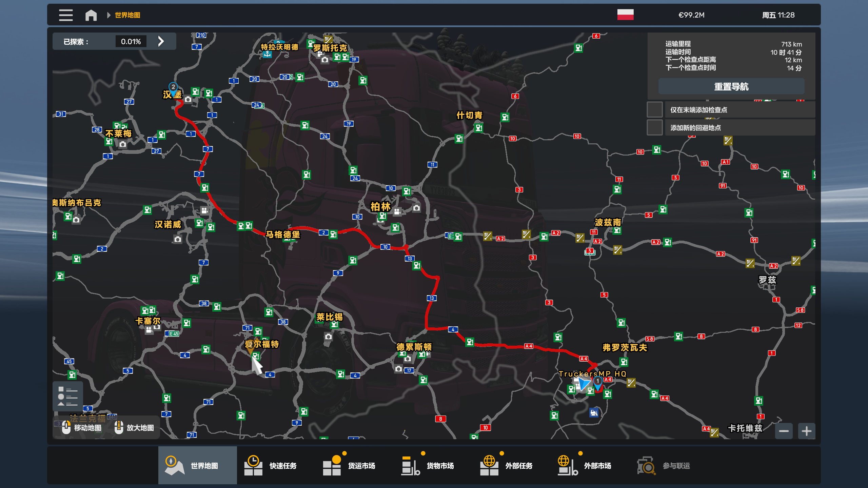
Task: Select the 柏林 city label
Action: pyautogui.click(x=381, y=206)
